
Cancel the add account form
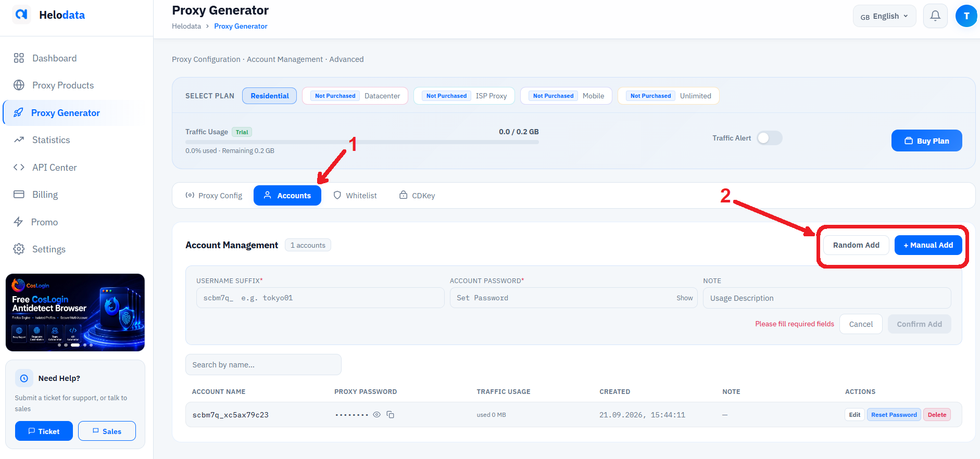[861, 324]
